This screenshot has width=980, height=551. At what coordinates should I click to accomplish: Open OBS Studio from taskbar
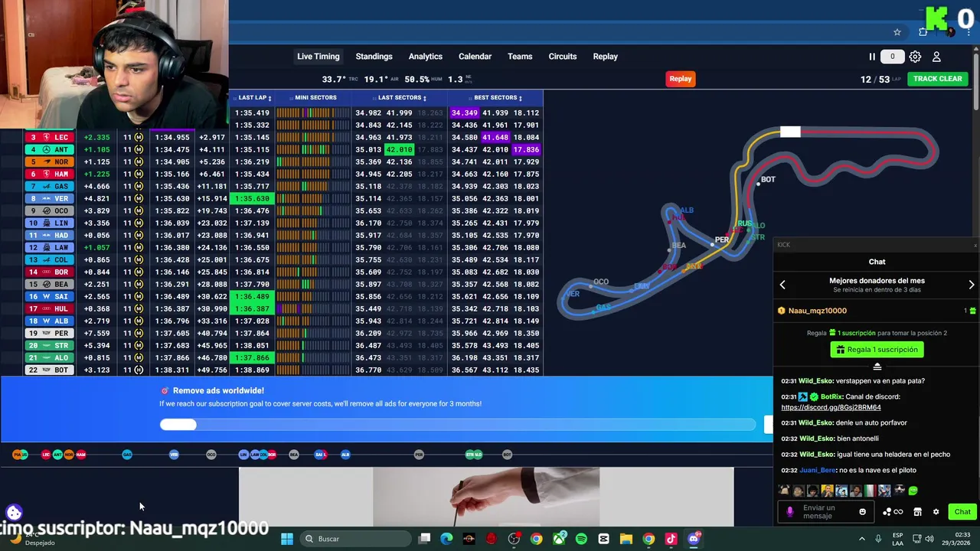tap(514, 539)
